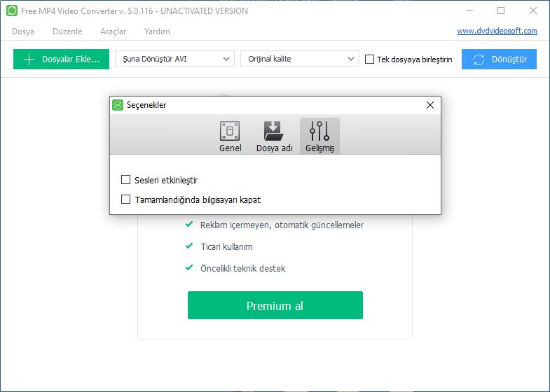Open the Araçlar menu
This screenshot has height=392, width=550.
[113, 31]
